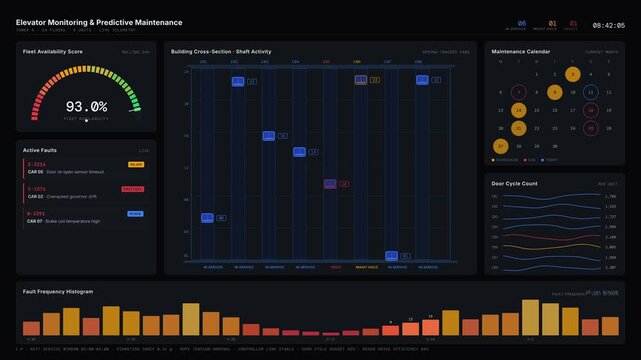The height and width of the screenshot is (360, 641).
Task: Click calendar date 1
Action: click(x=537, y=74)
